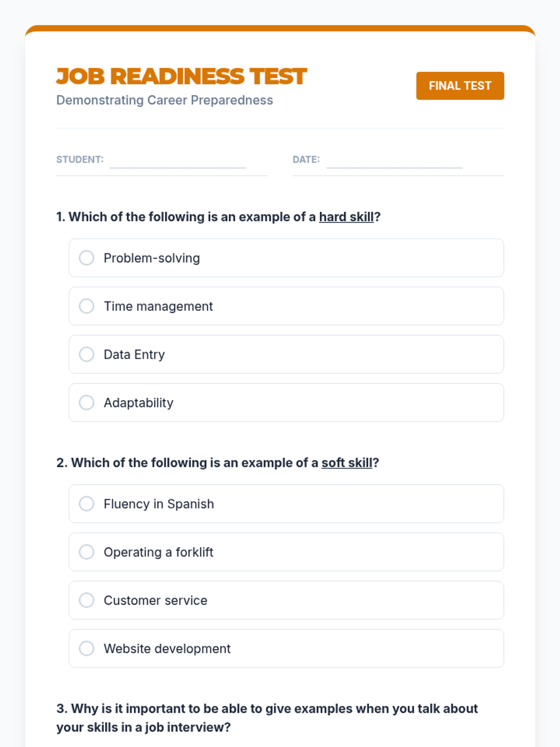Pick Fluency in Spanish radio option
Screen dimensions: 560x747
[x=86, y=504]
